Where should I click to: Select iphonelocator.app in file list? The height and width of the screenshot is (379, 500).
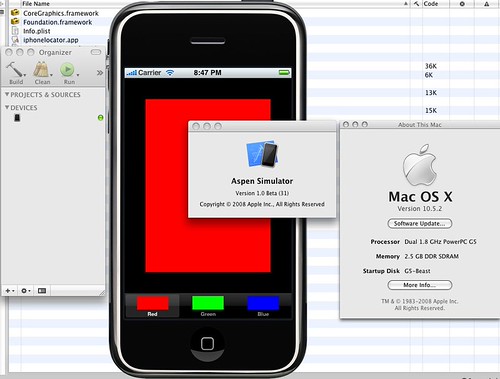pos(51,40)
